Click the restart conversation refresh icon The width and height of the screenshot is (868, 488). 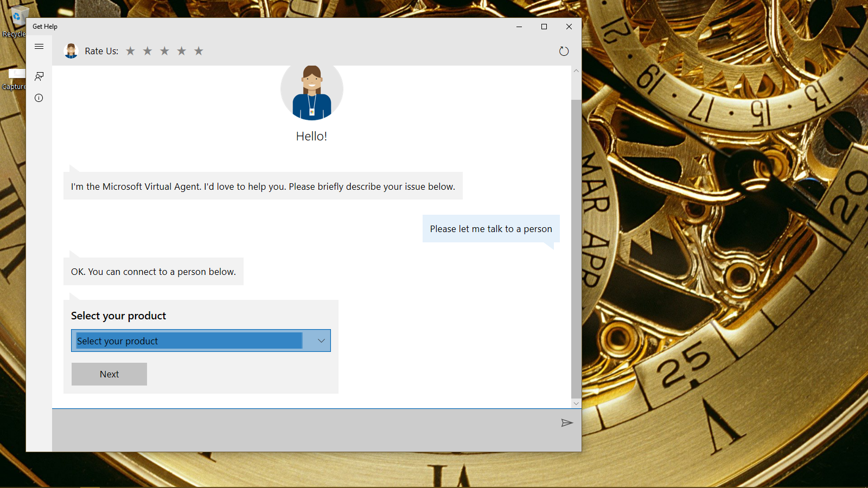(564, 51)
